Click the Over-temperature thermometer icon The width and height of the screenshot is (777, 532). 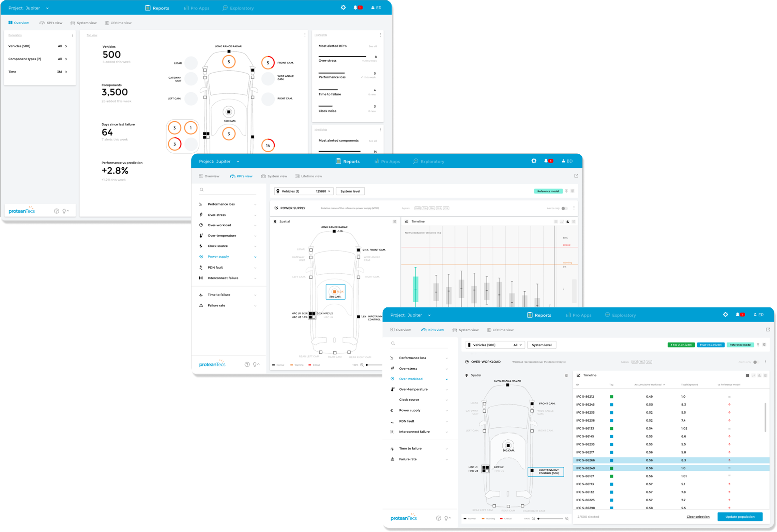393,389
